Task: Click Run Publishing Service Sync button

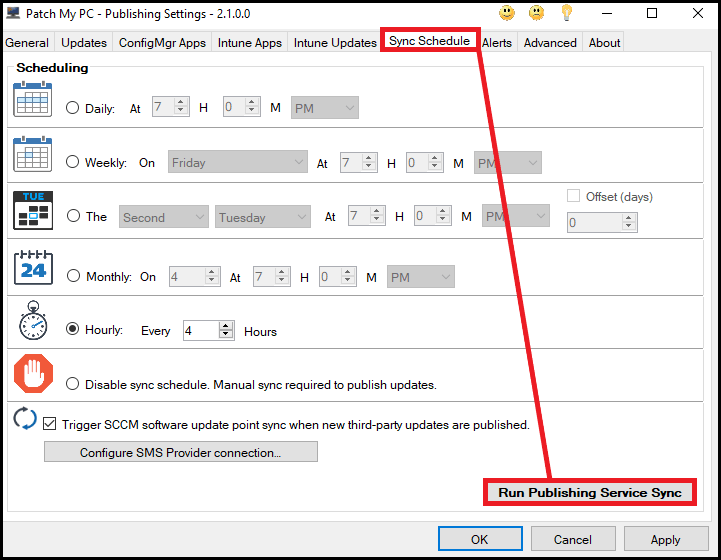Action: click(x=590, y=492)
